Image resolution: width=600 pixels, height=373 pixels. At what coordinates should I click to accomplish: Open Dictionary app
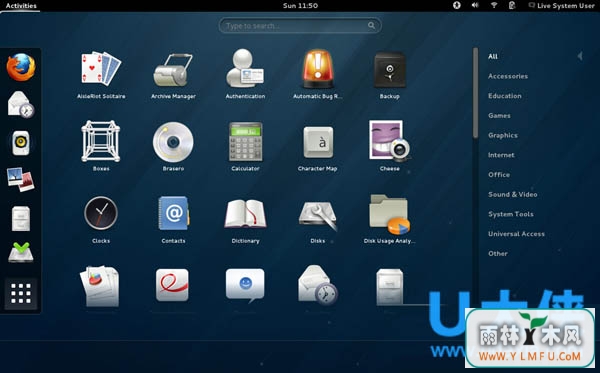(x=245, y=221)
